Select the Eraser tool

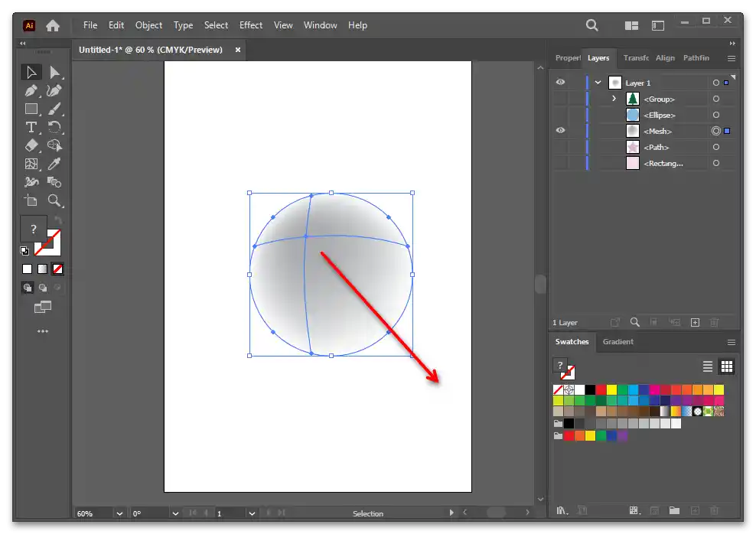point(31,145)
